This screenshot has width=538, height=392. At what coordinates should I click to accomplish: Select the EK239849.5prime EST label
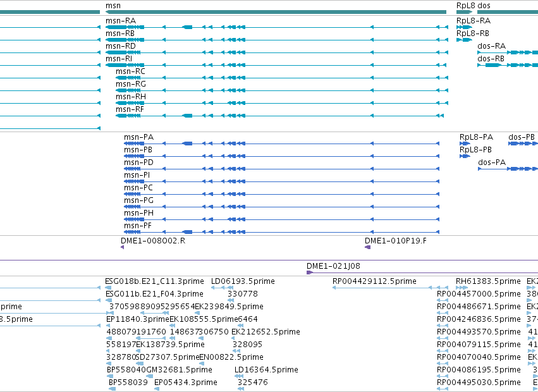tap(229, 307)
